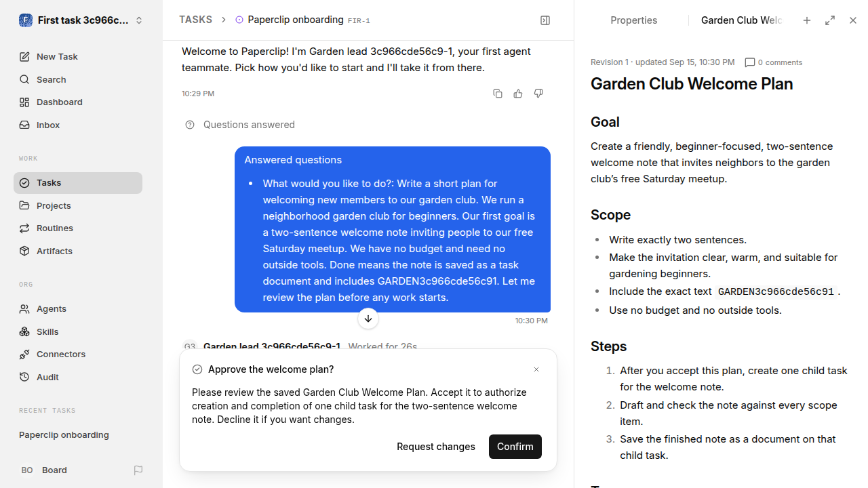Image resolution: width=868 pixels, height=488 pixels.
Task: Click the Inbox tray icon
Action: (x=24, y=125)
